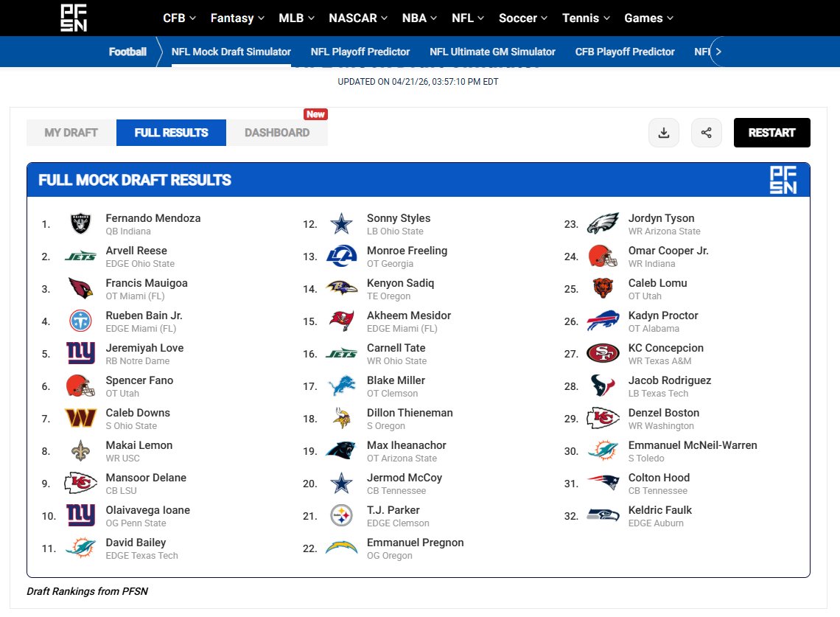Open the Tennis dropdown
The width and height of the screenshot is (840, 617).
tap(586, 18)
